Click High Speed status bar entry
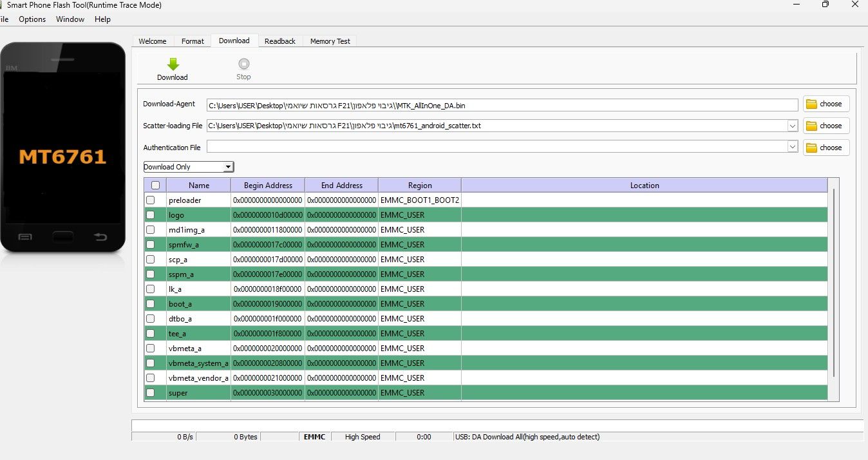The width and height of the screenshot is (868, 460). (x=363, y=437)
